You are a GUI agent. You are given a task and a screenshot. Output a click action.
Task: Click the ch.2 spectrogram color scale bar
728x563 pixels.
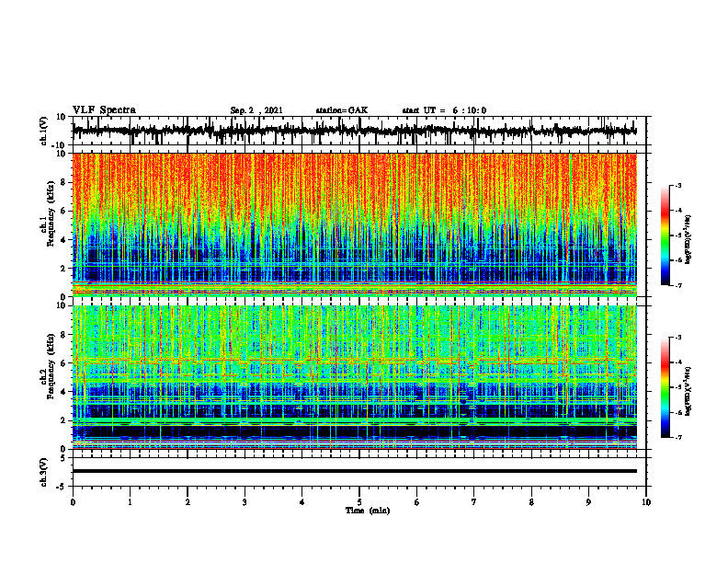tap(665, 387)
